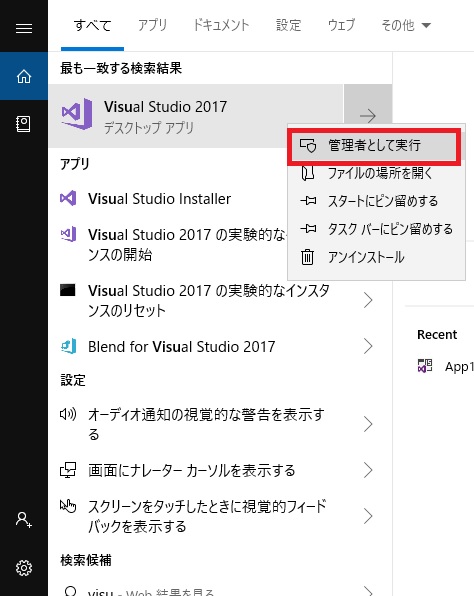Expand chevron for 視覚的フィードバック setting
This screenshot has width=474, height=596.
pos(368,516)
